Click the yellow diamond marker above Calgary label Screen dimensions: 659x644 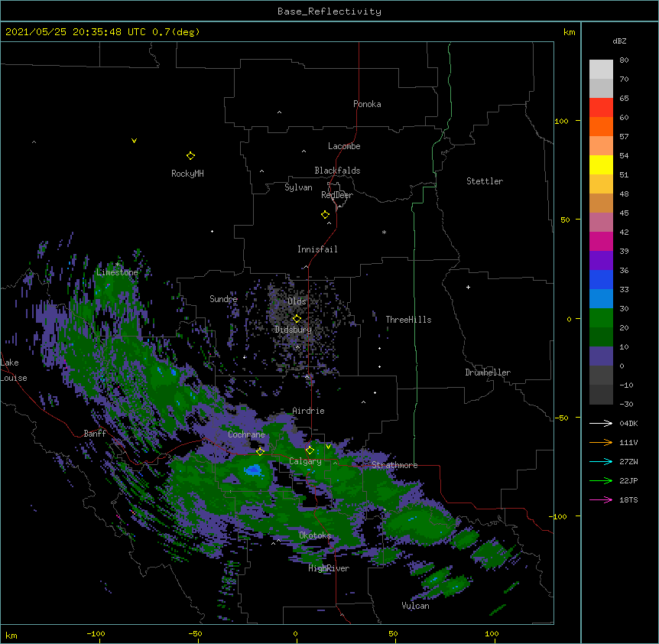tap(310, 450)
